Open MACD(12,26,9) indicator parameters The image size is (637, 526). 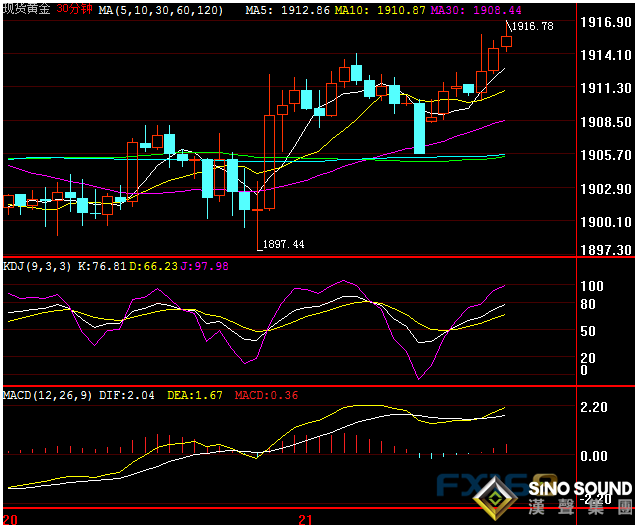[46, 395]
